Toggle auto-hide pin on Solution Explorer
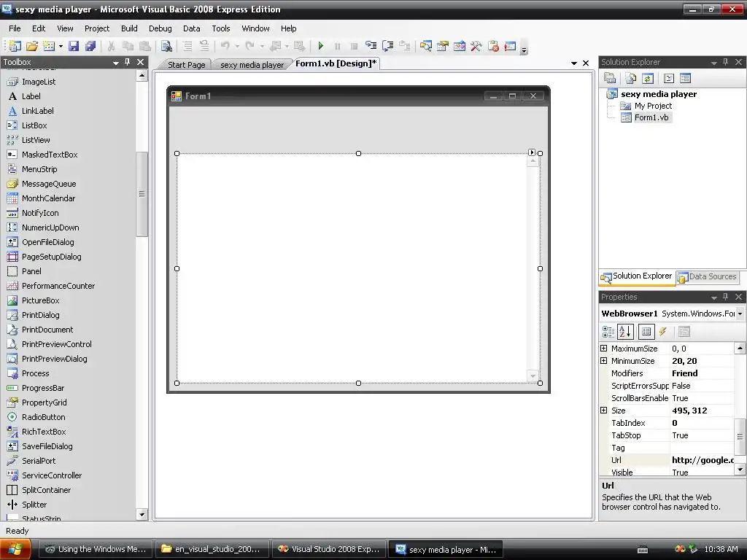Image resolution: width=747 pixels, height=560 pixels. 726,62
